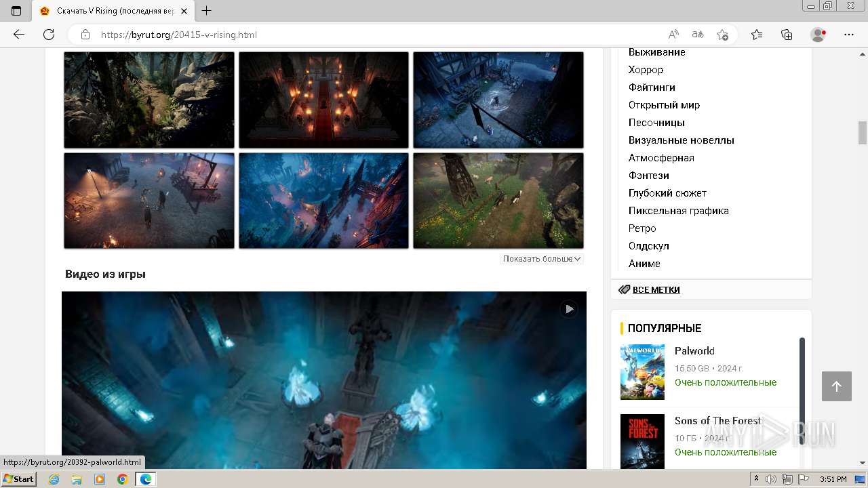Select the Выживание tag
The height and width of the screenshot is (488, 868).
[x=656, y=52]
